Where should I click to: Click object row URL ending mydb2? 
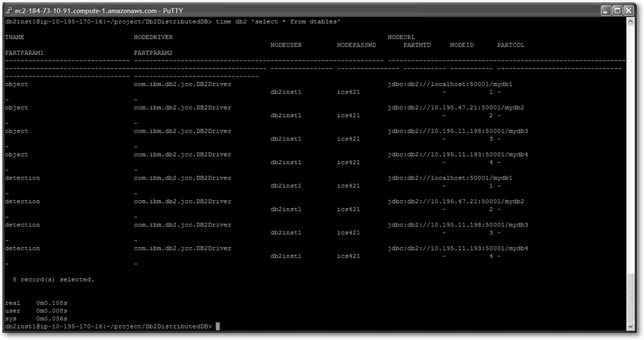(x=456, y=107)
